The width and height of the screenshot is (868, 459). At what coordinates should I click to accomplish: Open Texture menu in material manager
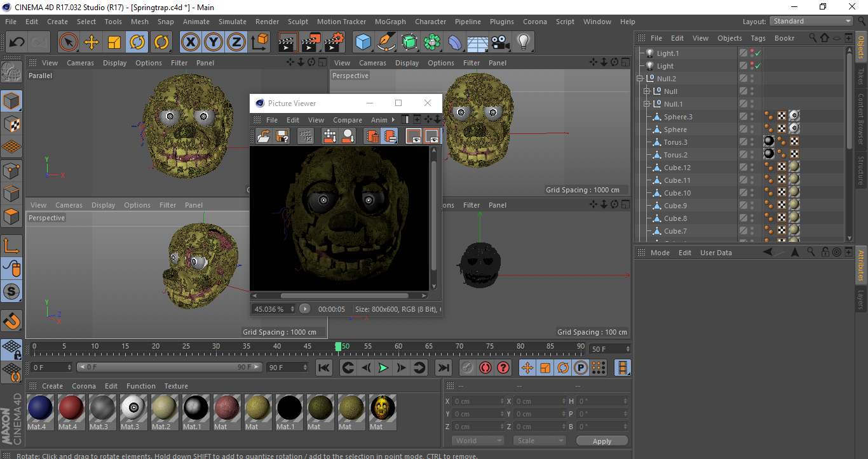[176, 386]
